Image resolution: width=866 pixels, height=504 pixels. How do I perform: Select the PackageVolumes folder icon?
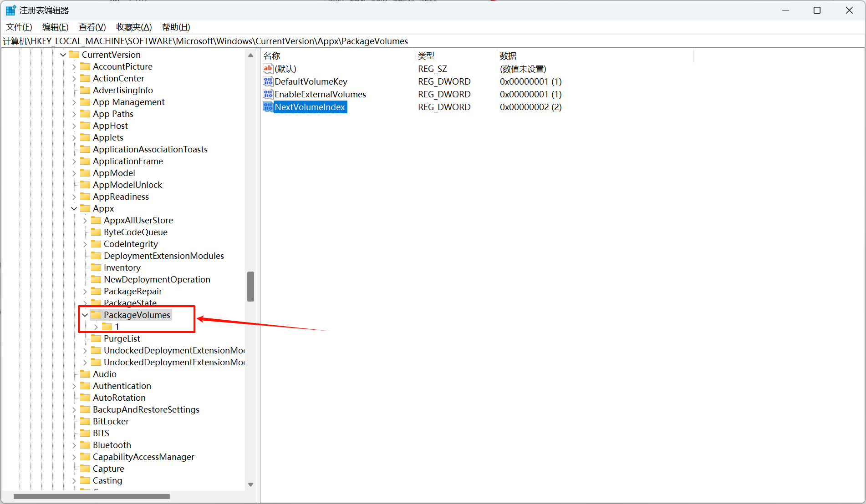(97, 314)
